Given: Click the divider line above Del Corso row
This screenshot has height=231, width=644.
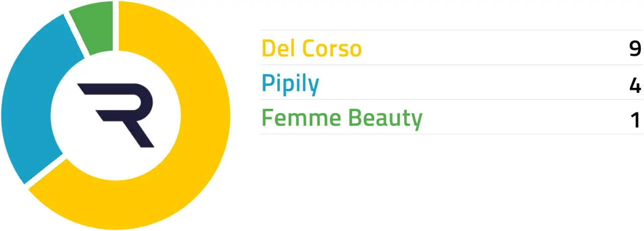Looking at the screenshot, I should pyautogui.click(x=452, y=30).
